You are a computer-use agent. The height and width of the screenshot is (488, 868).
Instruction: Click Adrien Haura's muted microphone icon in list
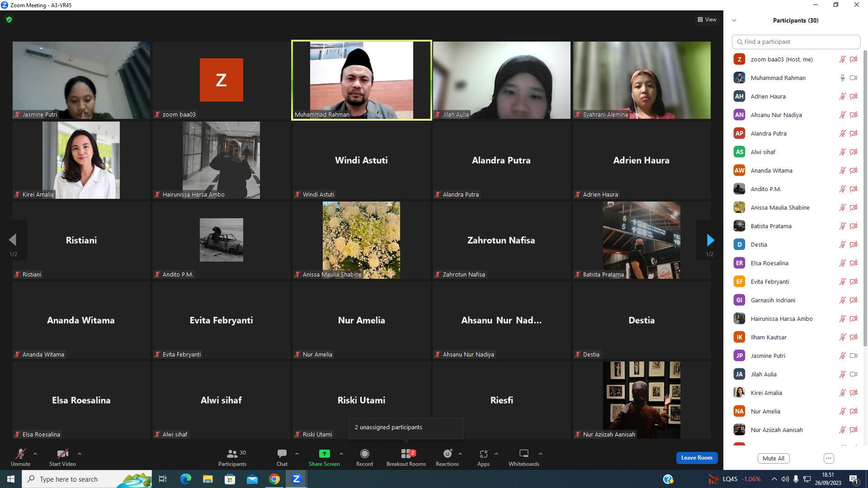843,96
